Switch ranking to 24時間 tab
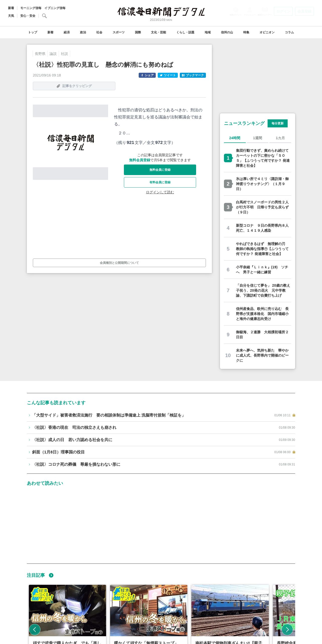The image size is (322, 644). 235,138
